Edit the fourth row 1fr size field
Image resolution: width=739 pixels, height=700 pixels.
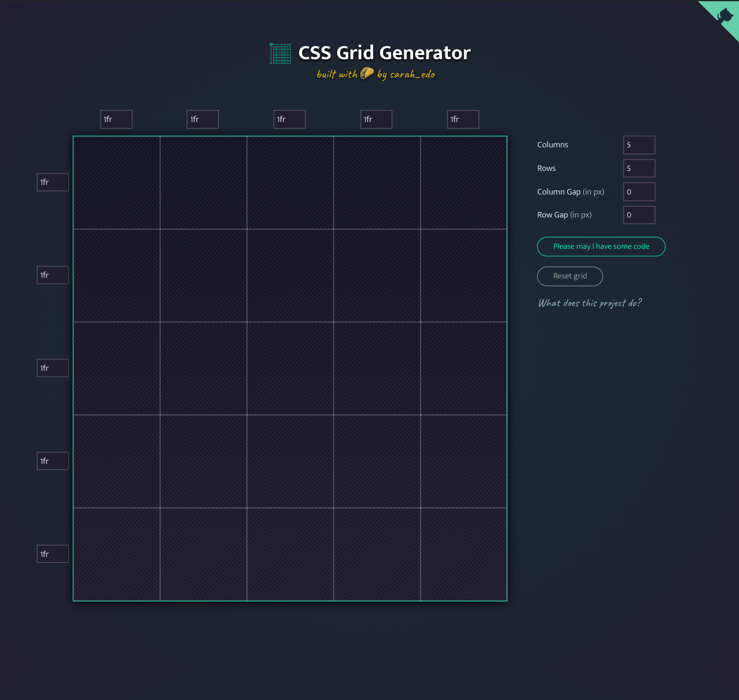click(53, 461)
